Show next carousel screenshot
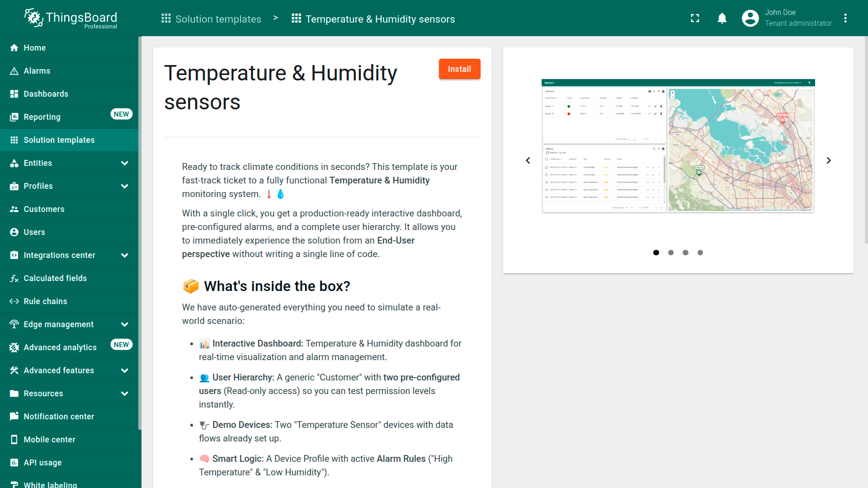The height and width of the screenshot is (488, 868). 828,160
